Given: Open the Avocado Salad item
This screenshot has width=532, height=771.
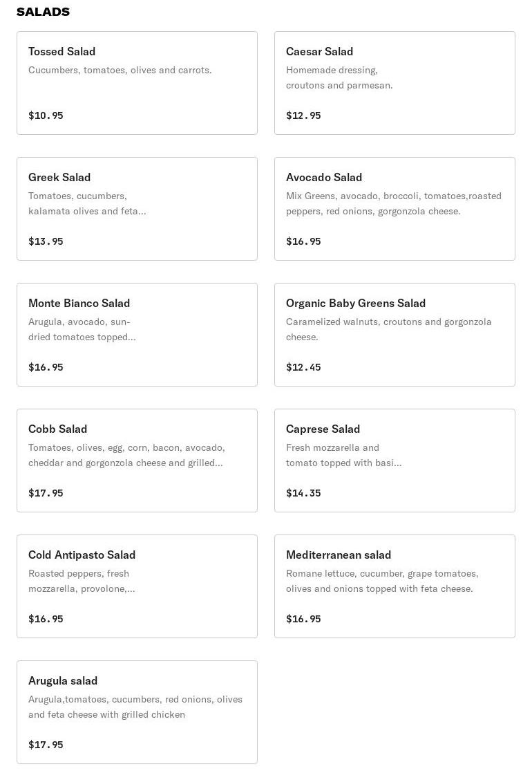Looking at the screenshot, I should point(395,209).
